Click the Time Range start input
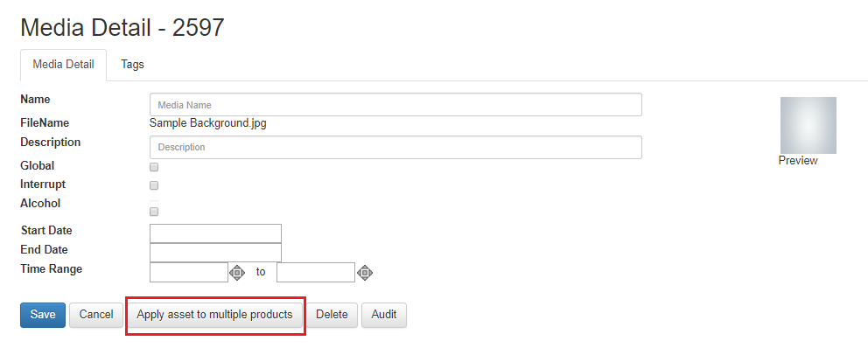 coord(189,272)
